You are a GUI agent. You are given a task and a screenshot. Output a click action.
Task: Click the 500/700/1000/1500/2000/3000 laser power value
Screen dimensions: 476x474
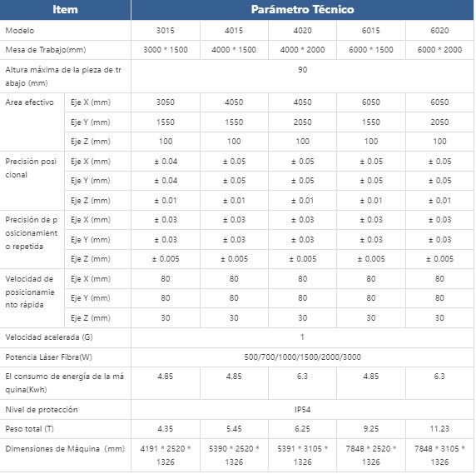click(x=302, y=357)
